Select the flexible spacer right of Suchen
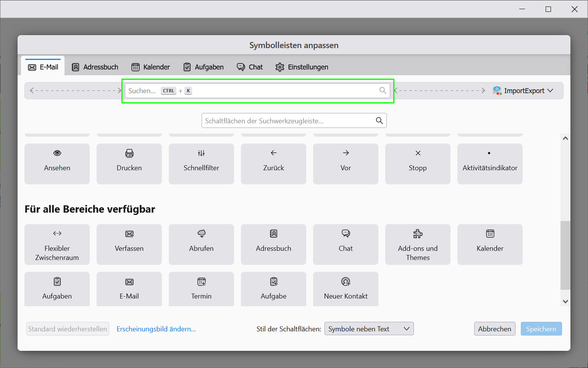Viewport: 588px width, 368px height. tap(439, 90)
